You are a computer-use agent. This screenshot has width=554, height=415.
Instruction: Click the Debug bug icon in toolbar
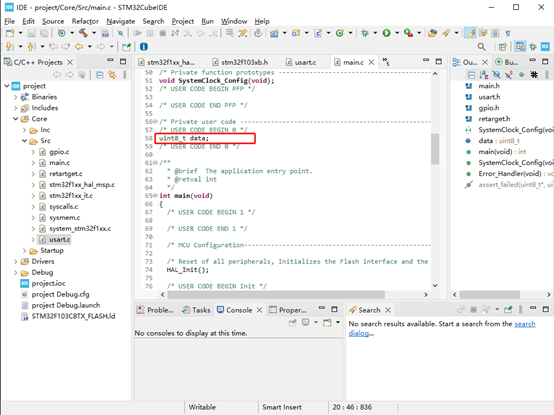pyautogui.click(x=365, y=33)
